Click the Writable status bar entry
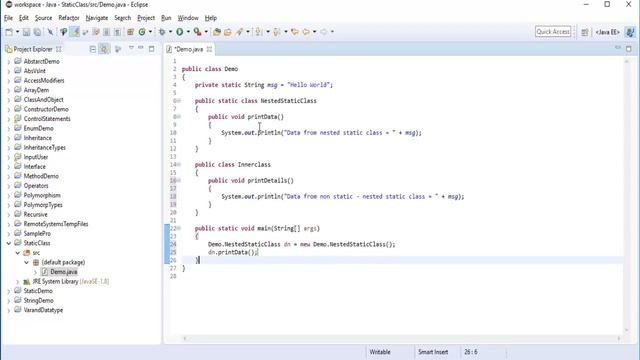Screen dimensions: 640x360 coord(380,352)
